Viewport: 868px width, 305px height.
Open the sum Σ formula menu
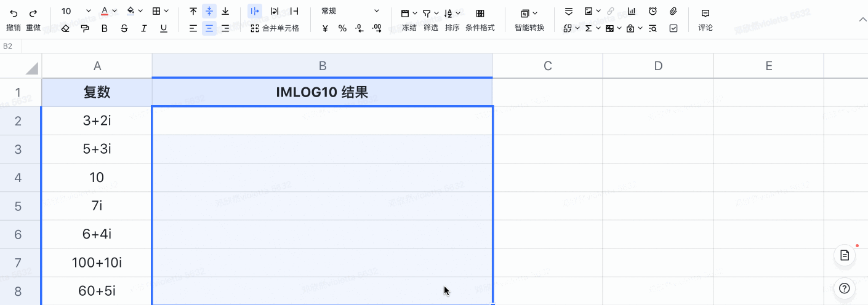pyautogui.click(x=592, y=28)
